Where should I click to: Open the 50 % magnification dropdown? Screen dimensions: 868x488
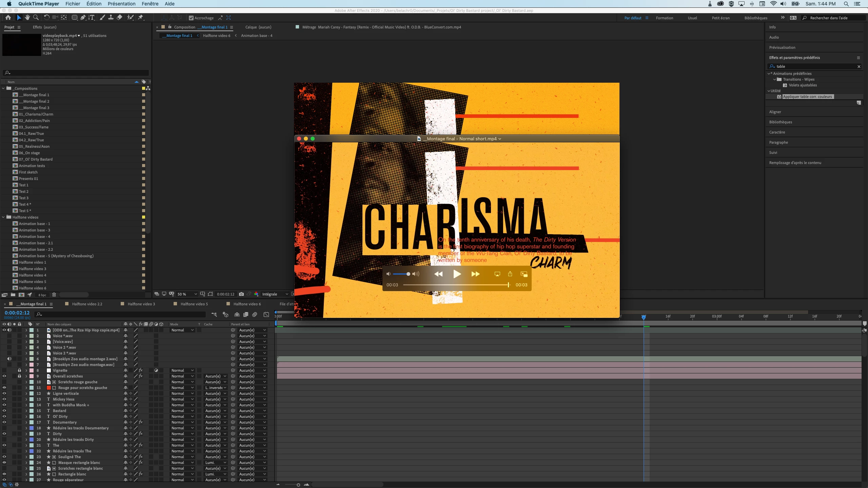click(x=187, y=294)
